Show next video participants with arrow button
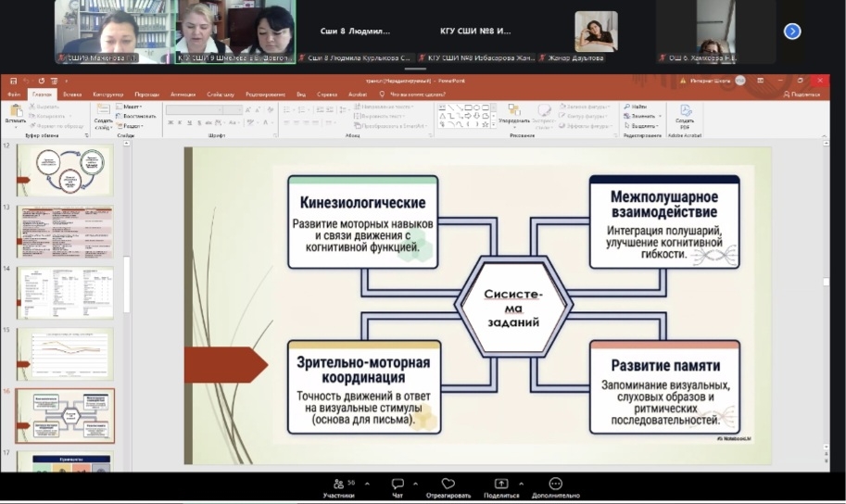The image size is (846, 504). (x=792, y=31)
